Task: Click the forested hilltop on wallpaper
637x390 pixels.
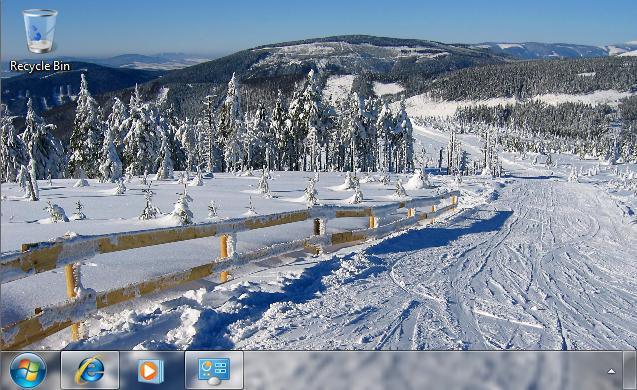Action: click(x=345, y=53)
